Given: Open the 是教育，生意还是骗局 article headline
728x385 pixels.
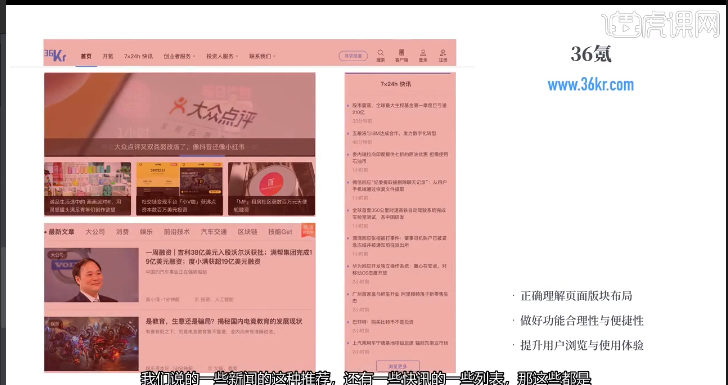Looking at the screenshot, I should click(224, 321).
